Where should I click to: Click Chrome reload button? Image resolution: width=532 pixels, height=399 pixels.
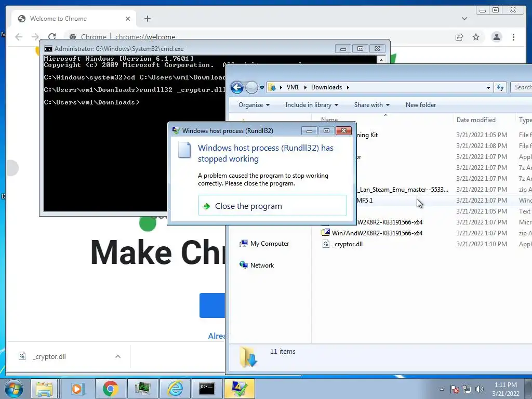click(x=52, y=37)
